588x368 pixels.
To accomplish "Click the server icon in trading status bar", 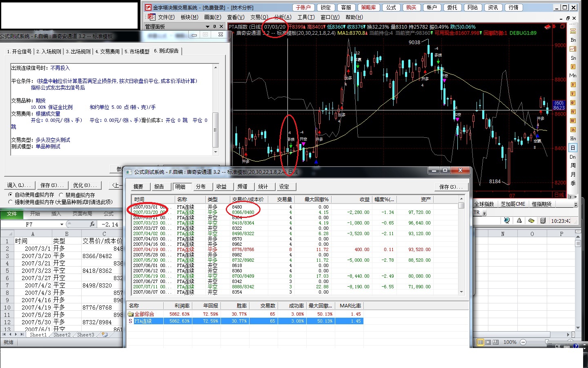I will tap(543, 220).
